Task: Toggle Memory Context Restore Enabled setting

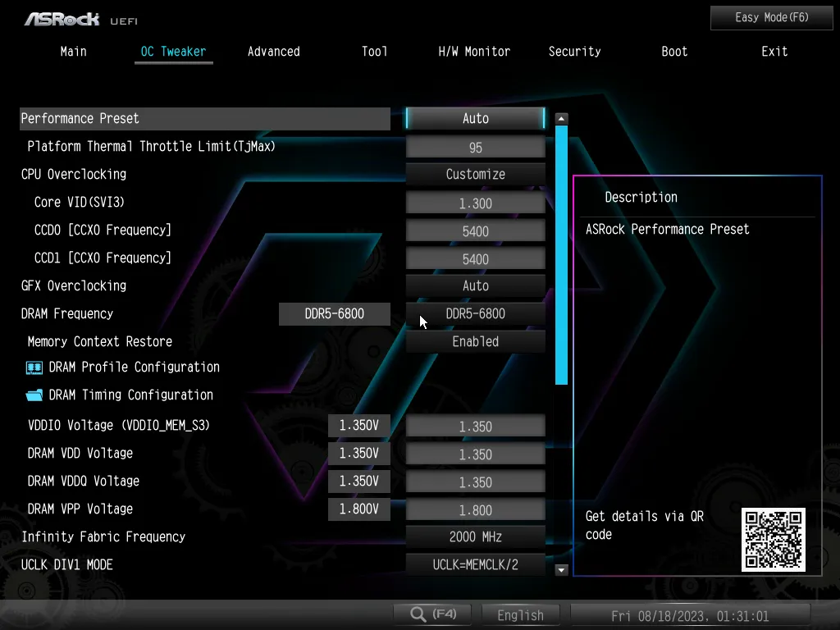Action: tap(476, 341)
